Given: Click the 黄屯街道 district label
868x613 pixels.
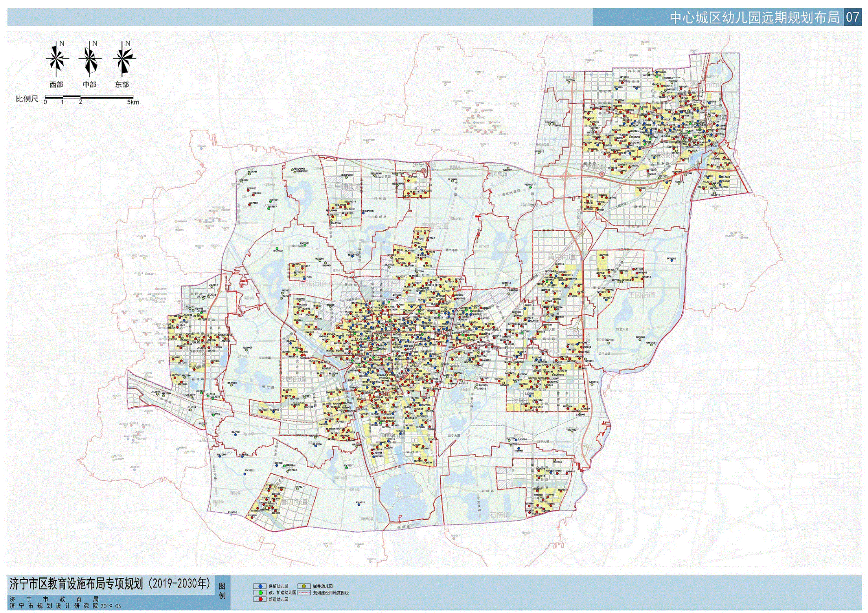Looking at the screenshot, I should coord(562,257).
